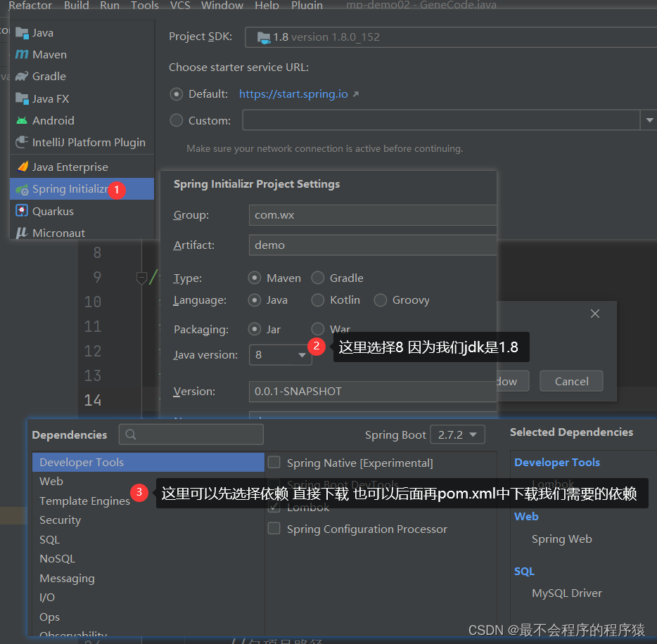Select Groovy language radio button
657x644 pixels.
(380, 300)
